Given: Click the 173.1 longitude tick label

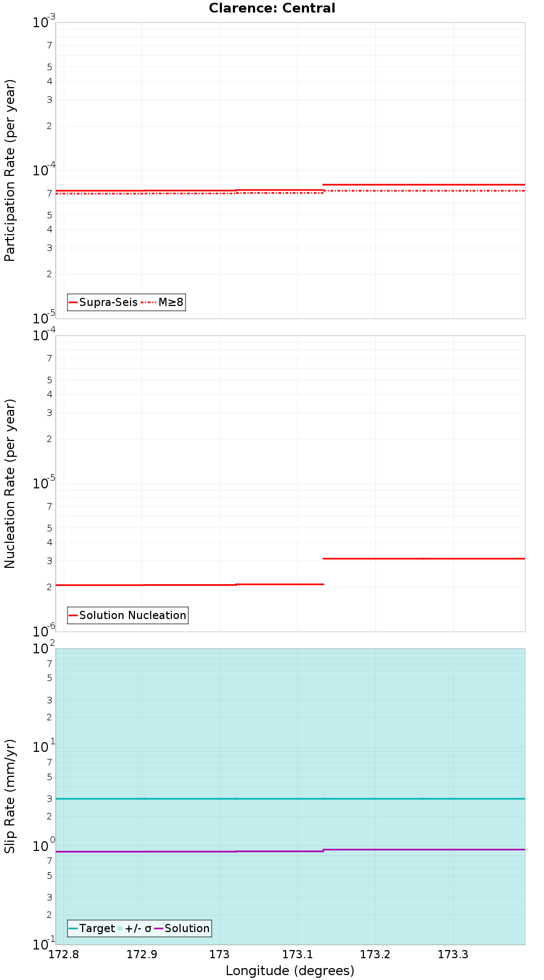Looking at the screenshot, I should [298, 954].
